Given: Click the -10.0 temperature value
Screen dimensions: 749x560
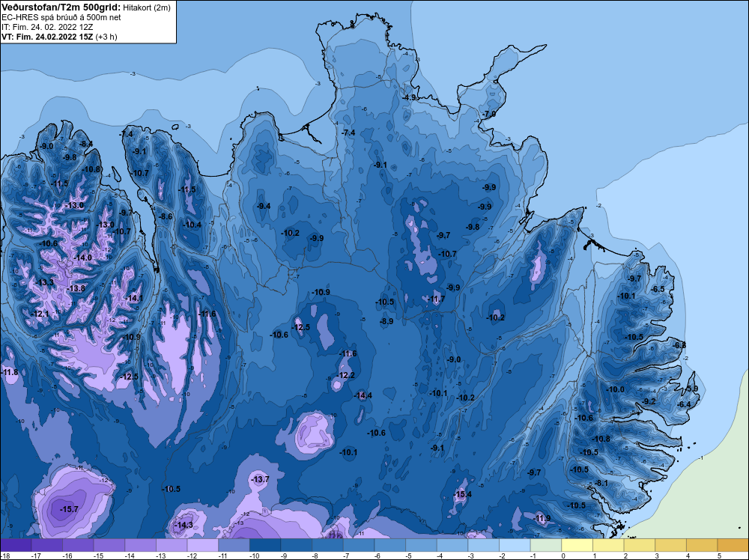Looking at the screenshot, I should pyautogui.click(x=615, y=389).
